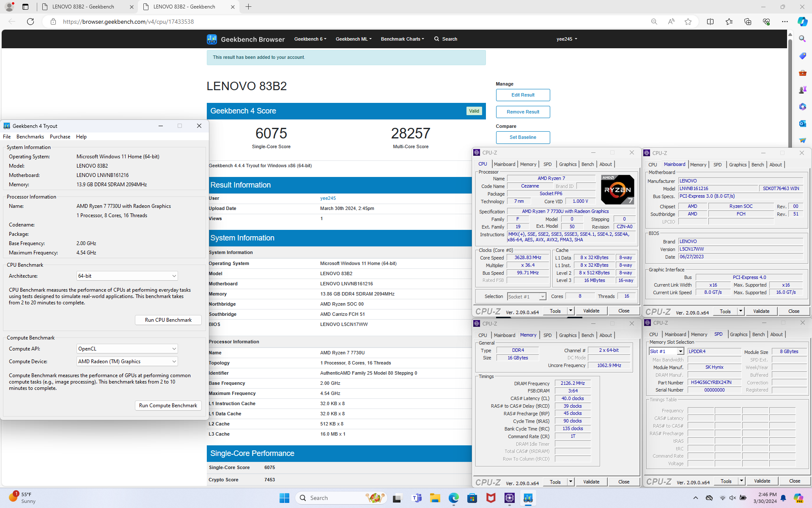Expand the Geekbench ML navigation dropdown
812x508 pixels.
pyautogui.click(x=354, y=39)
